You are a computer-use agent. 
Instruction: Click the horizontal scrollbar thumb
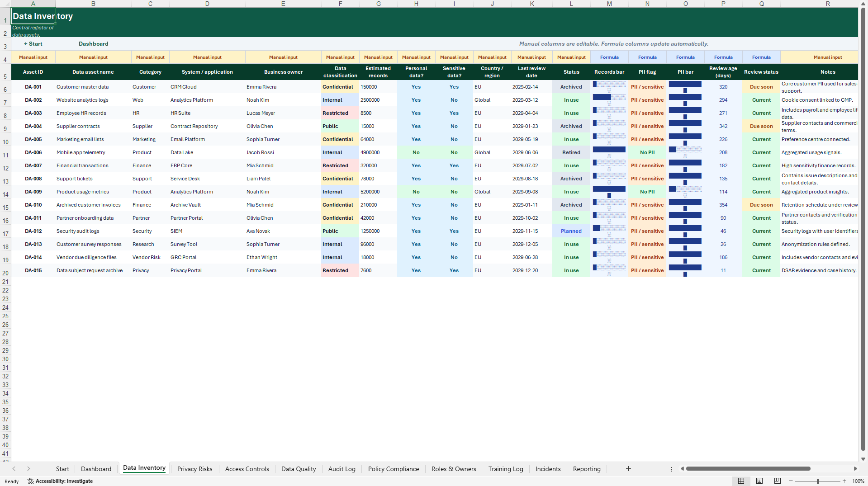(x=748, y=469)
